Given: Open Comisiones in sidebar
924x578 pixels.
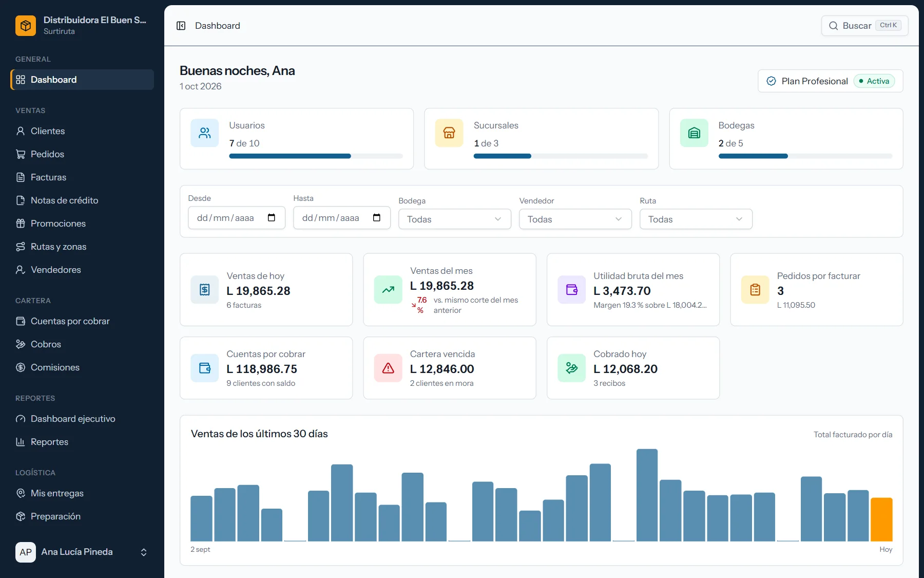Looking at the screenshot, I should 82,367.
